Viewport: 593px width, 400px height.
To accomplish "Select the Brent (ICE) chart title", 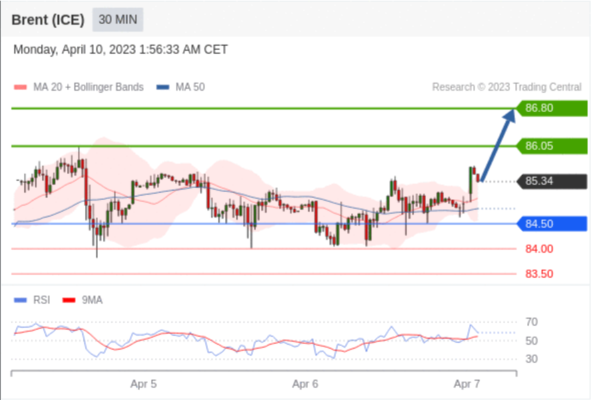I will click(48, 20).
